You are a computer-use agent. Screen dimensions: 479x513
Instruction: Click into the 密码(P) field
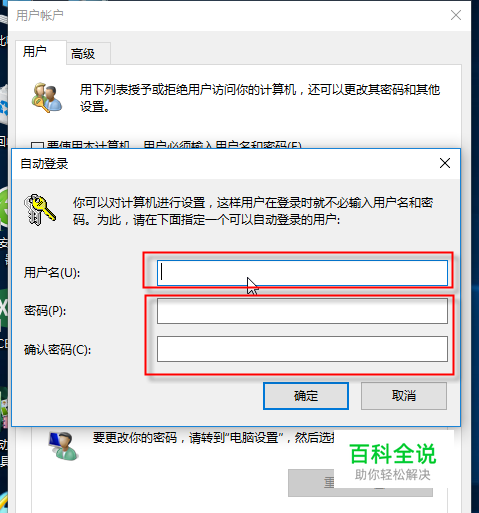coord(302,311)
